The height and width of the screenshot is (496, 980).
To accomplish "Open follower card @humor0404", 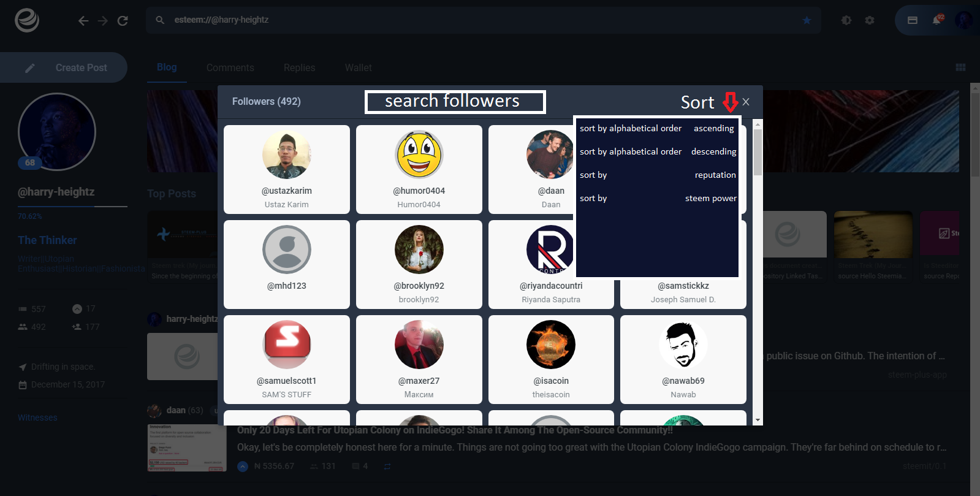I will [419, 170].
